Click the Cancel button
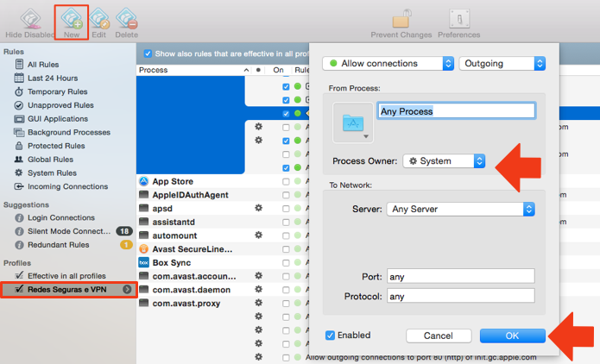This screenshot has width=600, height=364. tap(439, 336)
